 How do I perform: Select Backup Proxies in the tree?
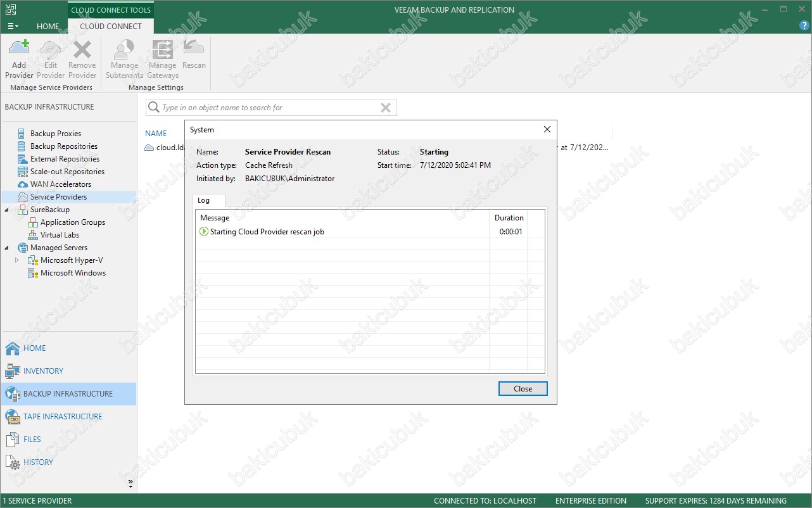(56, 134)
